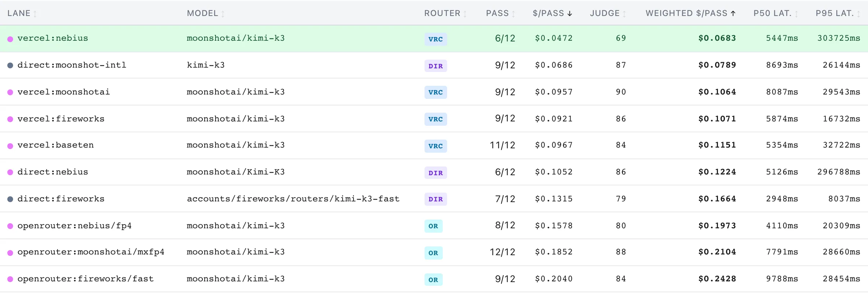Click the gray dot beside direct:fireworks

pos(10,199)
